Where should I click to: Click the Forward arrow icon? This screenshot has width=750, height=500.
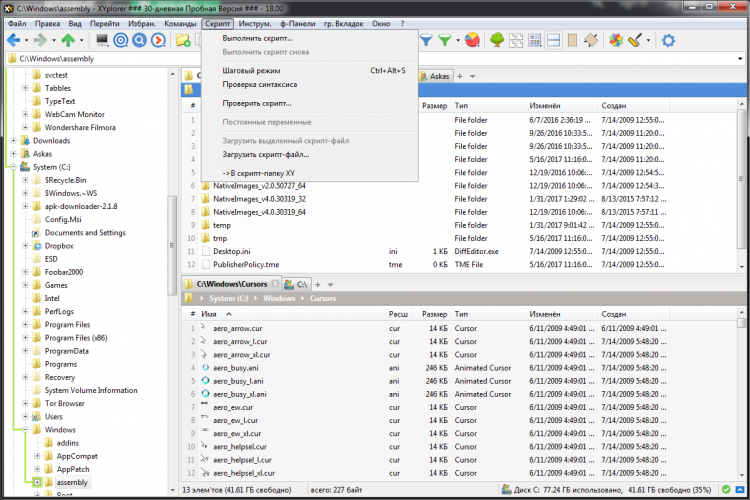click(41, 40)
